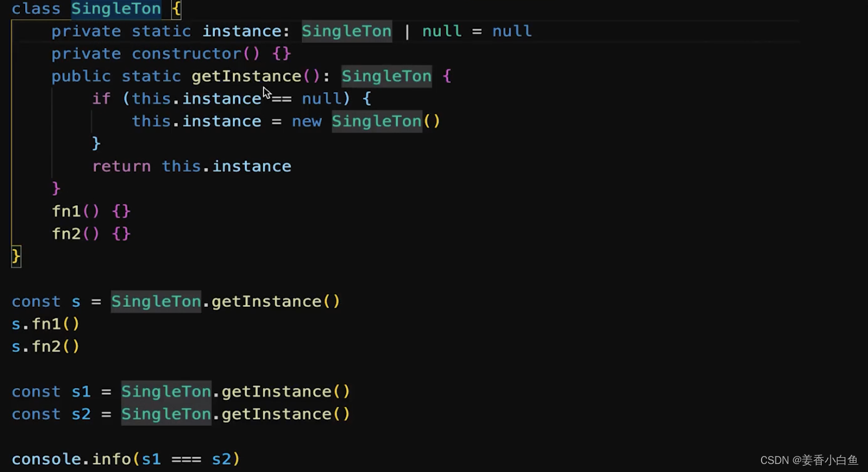Click the 's.fn2()' call line
The image size is (868, 472).
click(x=46, y=346)
